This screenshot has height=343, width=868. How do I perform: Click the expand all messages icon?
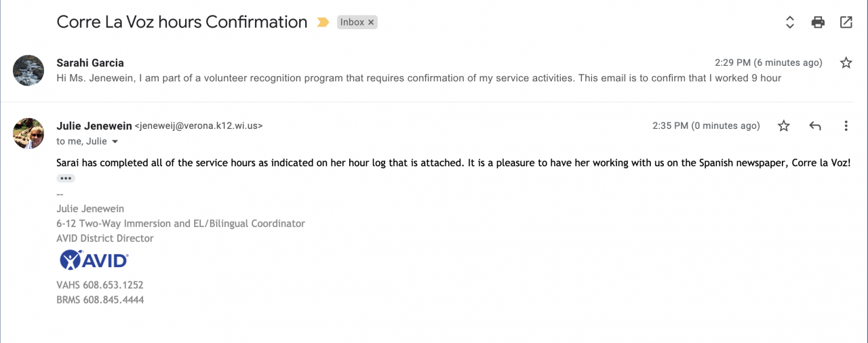coord(789,22)
